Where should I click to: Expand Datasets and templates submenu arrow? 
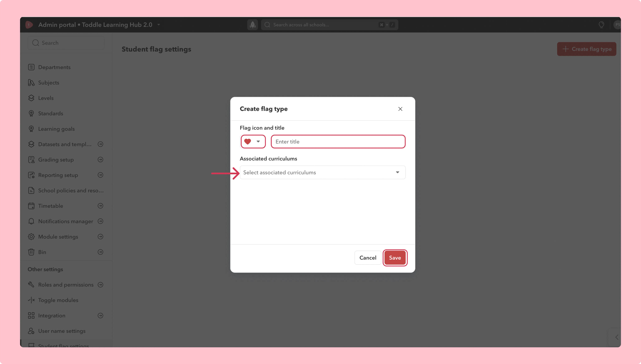101,144
